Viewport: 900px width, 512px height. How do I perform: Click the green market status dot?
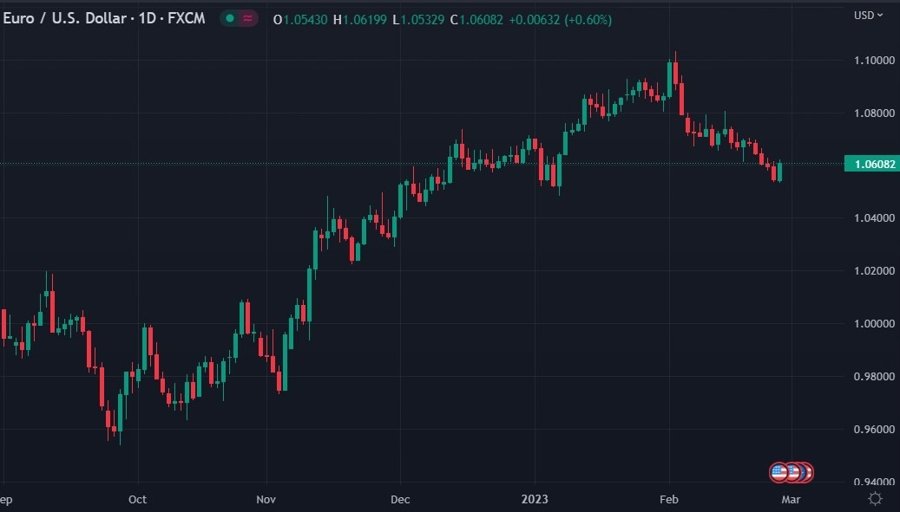[x=230, y=18]
